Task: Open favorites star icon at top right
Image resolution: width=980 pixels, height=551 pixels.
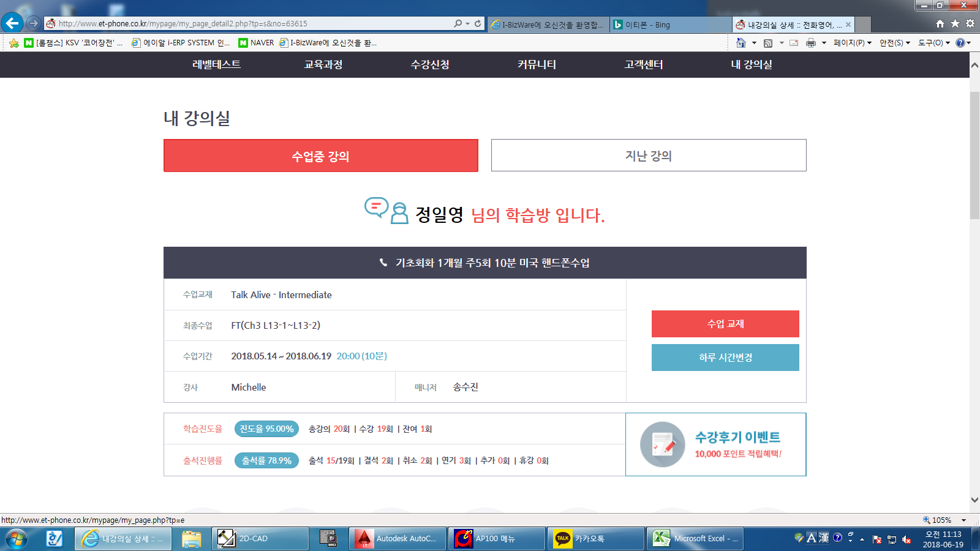Action: [955, 24]
